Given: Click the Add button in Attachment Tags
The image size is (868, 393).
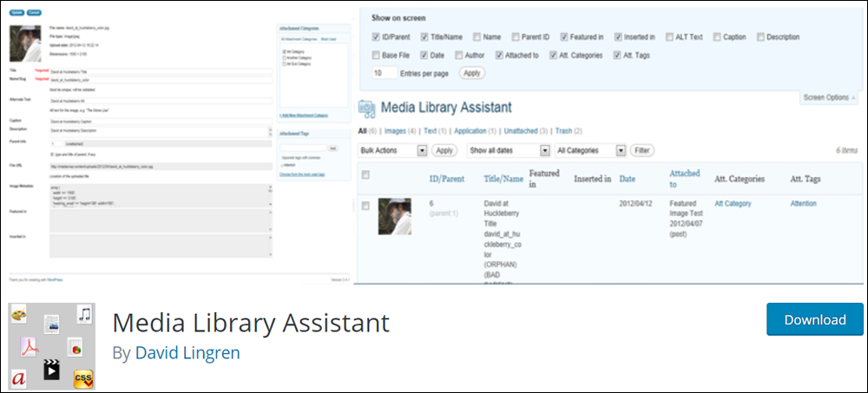Looking at the screenshot, I should [332, 148].
